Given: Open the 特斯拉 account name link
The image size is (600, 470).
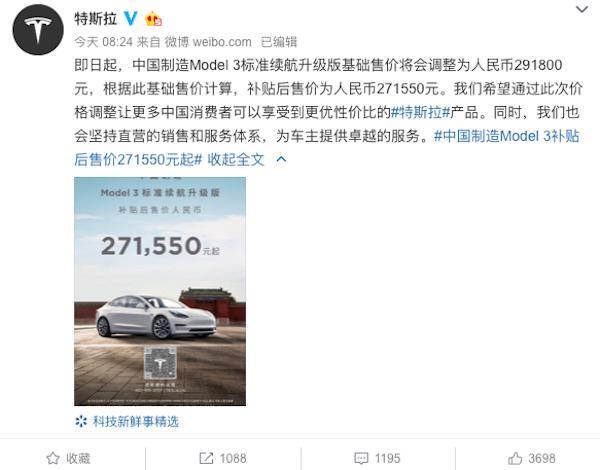Looking at the screenshot, I should point(96,18).
